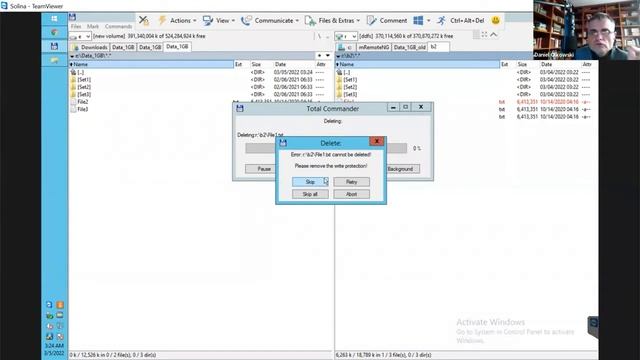Select File3 in the left panel
Image resolution: width=640 pixels, height=360 pixels.
80,109
